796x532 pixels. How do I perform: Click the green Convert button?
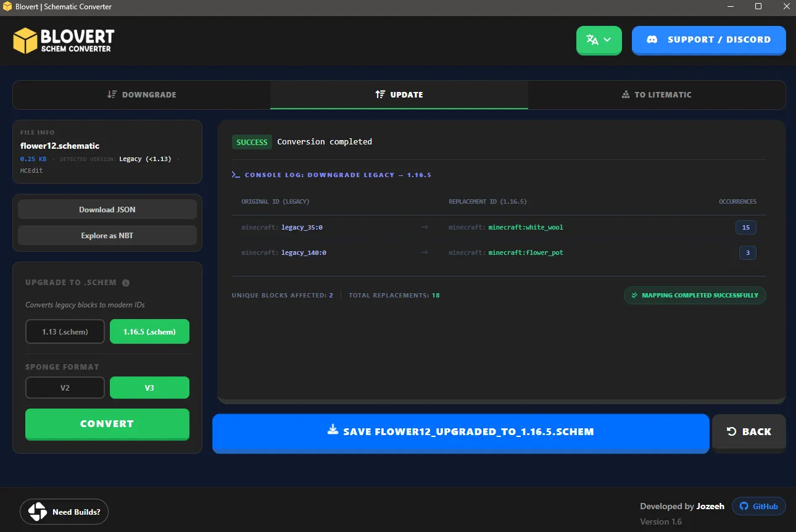[x=107, y=424]
